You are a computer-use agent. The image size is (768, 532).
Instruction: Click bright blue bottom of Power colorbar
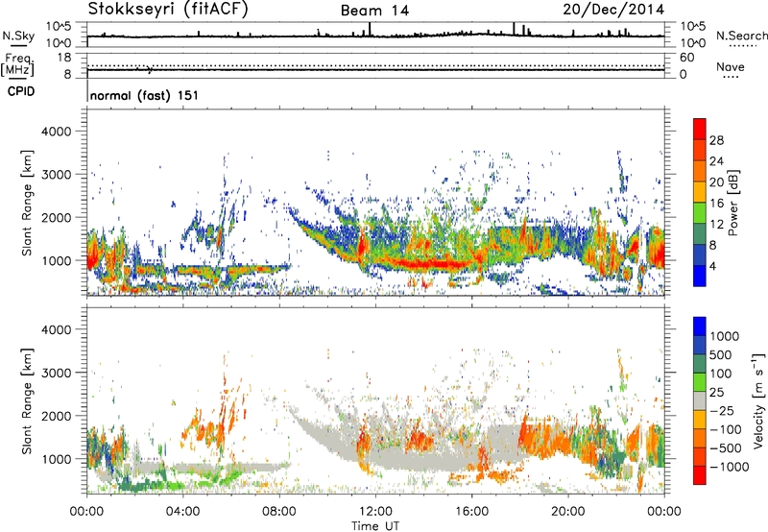click(700, 276)
